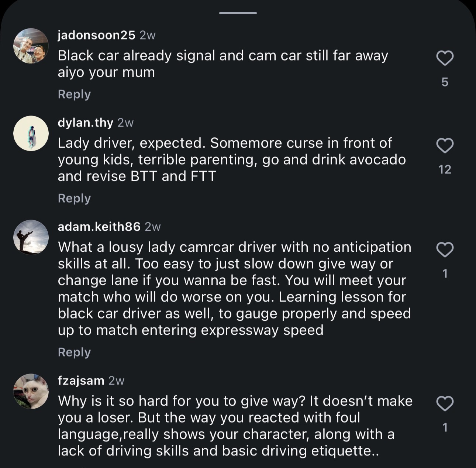Image resolution: width=476 pixels, height=468 pixels.
Task: Select the "Why is it so hard" comment text
Action: 235,426
